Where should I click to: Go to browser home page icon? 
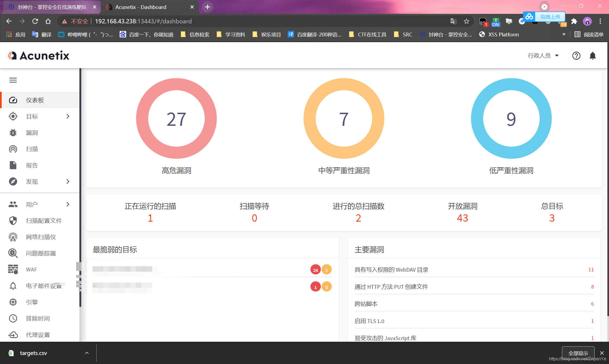pyautogui.click(x=48, y=21)
